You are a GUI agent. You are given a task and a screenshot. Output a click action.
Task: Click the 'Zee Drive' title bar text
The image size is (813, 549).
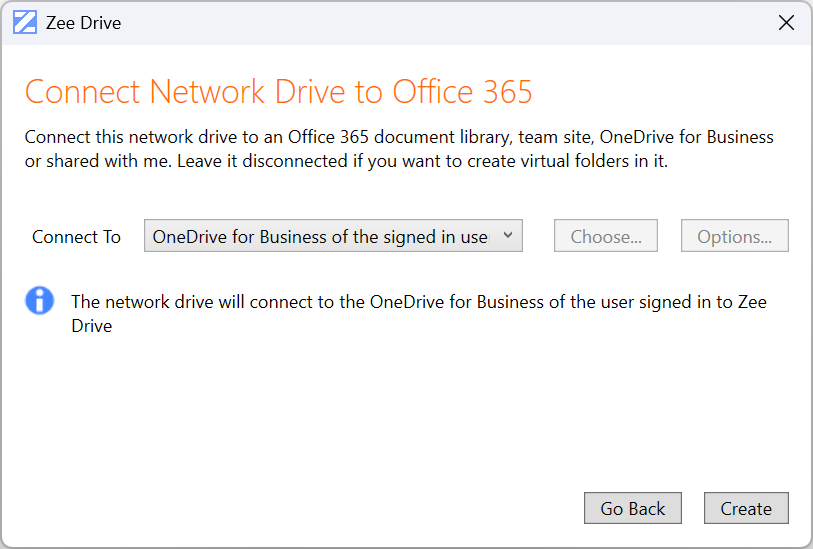(83, 23)
